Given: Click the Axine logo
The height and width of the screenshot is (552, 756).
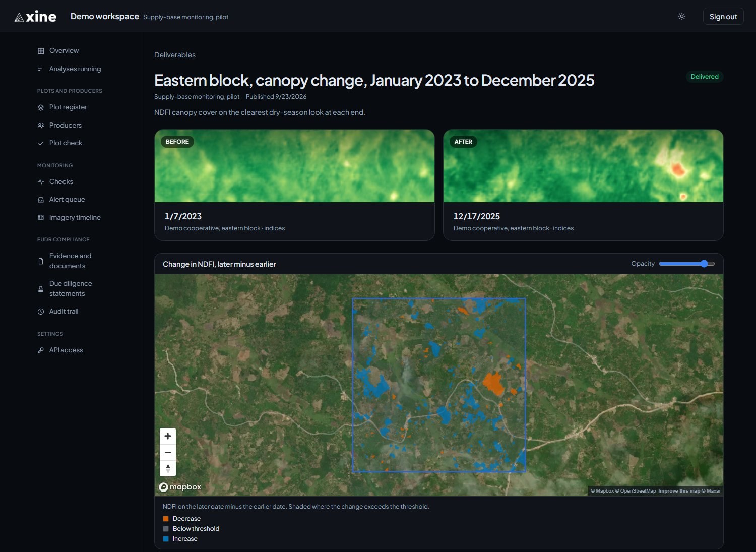Looking at the screenshot, I should click(x=35, y=17).
